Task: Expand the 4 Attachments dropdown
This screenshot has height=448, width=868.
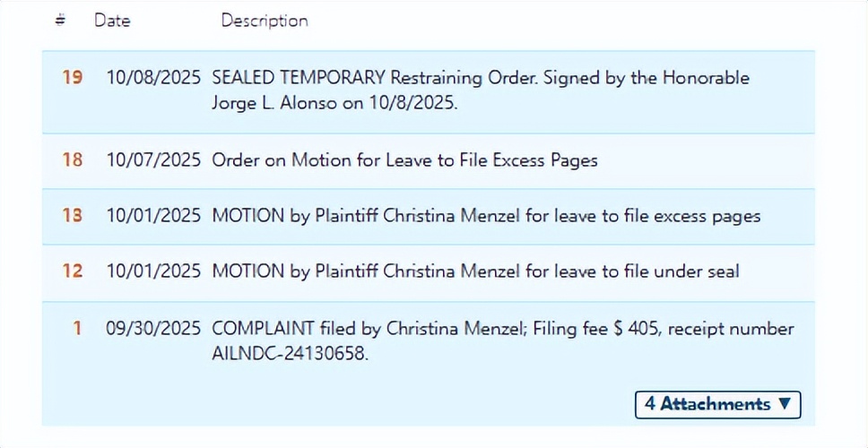Action: pyautogui.click(x=717, y=404)
